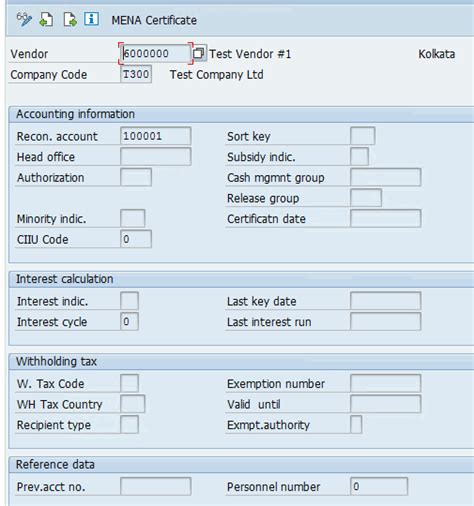The height and width of the screenshot is (506, 474).
Task: Select the Recon. account field
Action: point(156,136)
